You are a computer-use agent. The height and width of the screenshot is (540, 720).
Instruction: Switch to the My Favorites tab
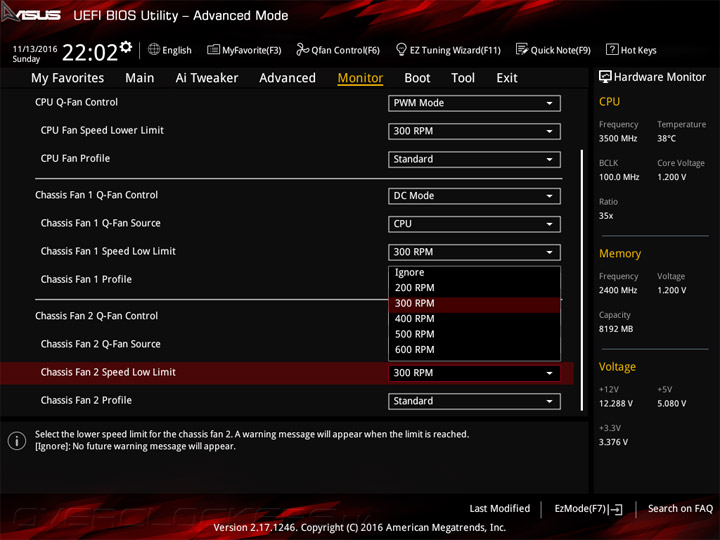coord(68,78)
